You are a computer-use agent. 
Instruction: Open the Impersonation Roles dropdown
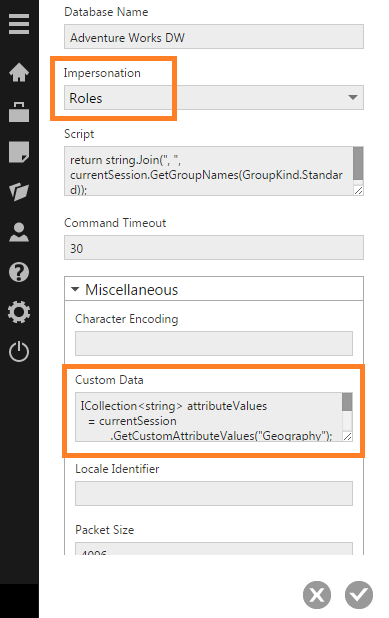tap(214, 97)
